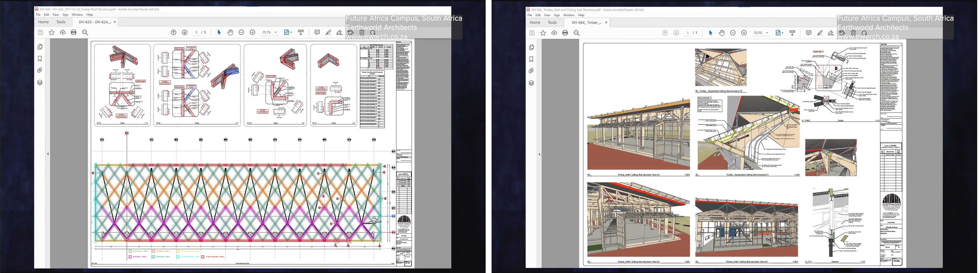The image size is (980, 273).
Task: Click scrolling read mode icon in DH-664 window
Action: click(x=792, y=33)
